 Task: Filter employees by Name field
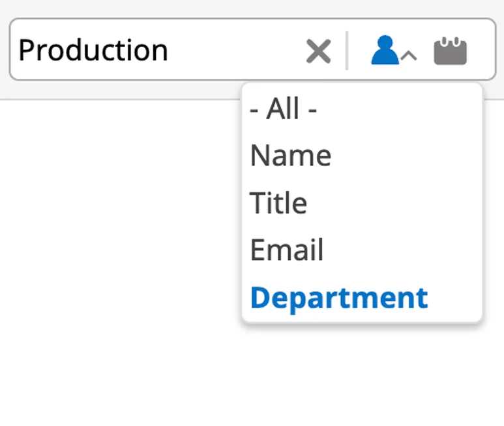[x=291, y=156]
